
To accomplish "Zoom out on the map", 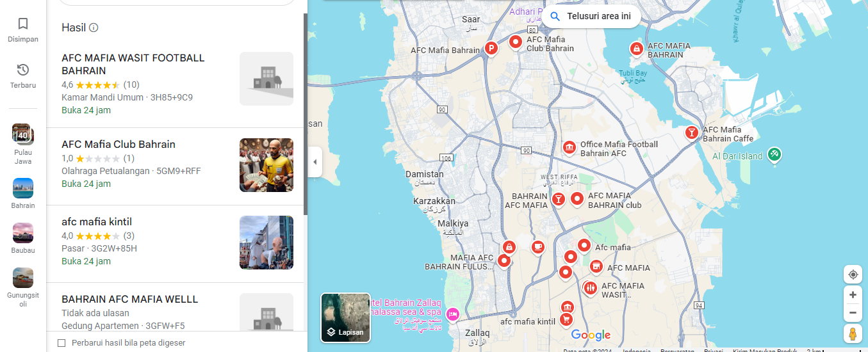I will coord(853,313).
